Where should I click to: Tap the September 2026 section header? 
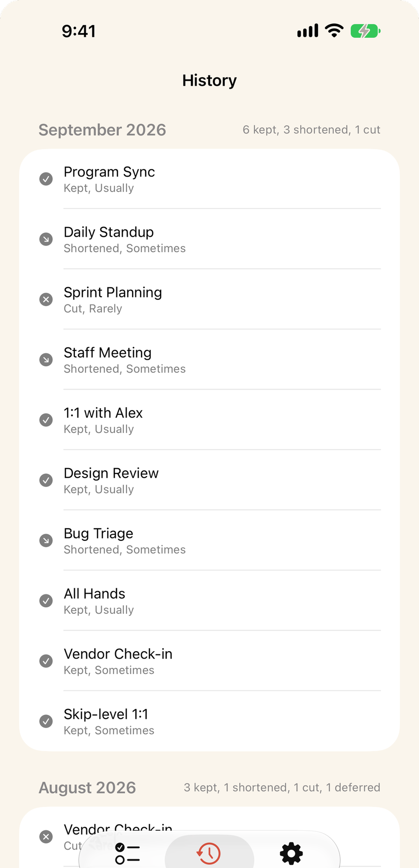click(x=102, y=130)
